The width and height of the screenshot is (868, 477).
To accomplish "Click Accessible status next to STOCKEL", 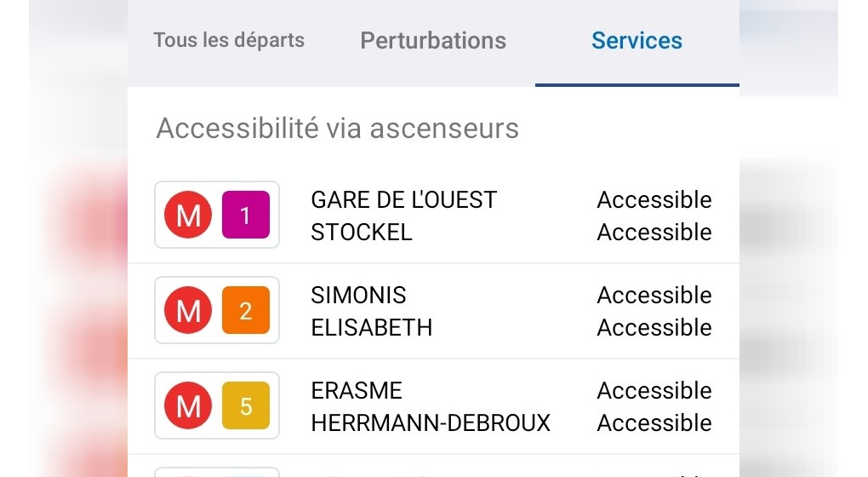I will coord(654,233).
